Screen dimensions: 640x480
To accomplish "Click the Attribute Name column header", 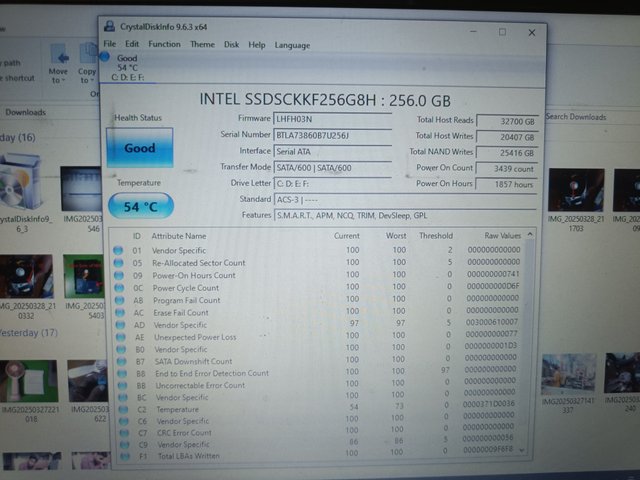I will point(179,236).
